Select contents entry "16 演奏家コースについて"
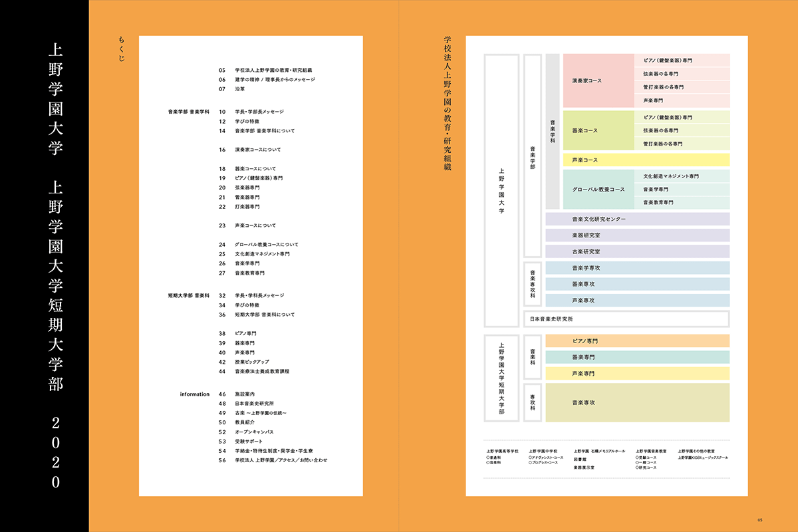 tap(249, 150)
